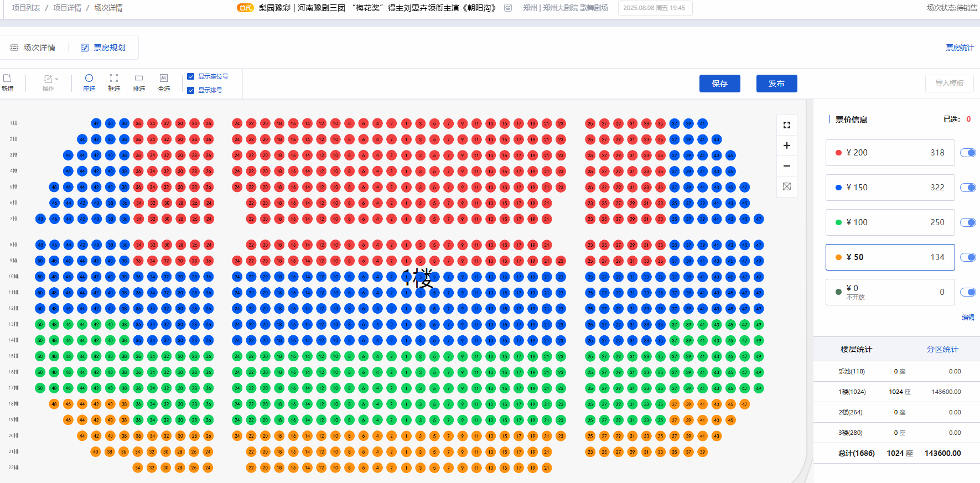The width and height of the screenshot is (980, 483).
Task: Zoom in the seat map with plus
Action: pyautogui.click(x=787, y=146)
